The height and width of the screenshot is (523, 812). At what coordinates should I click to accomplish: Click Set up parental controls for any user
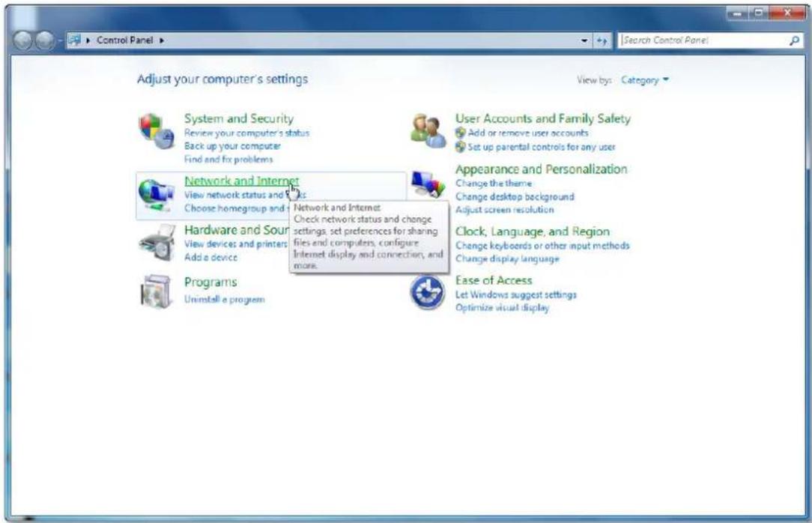coord(541,147)
